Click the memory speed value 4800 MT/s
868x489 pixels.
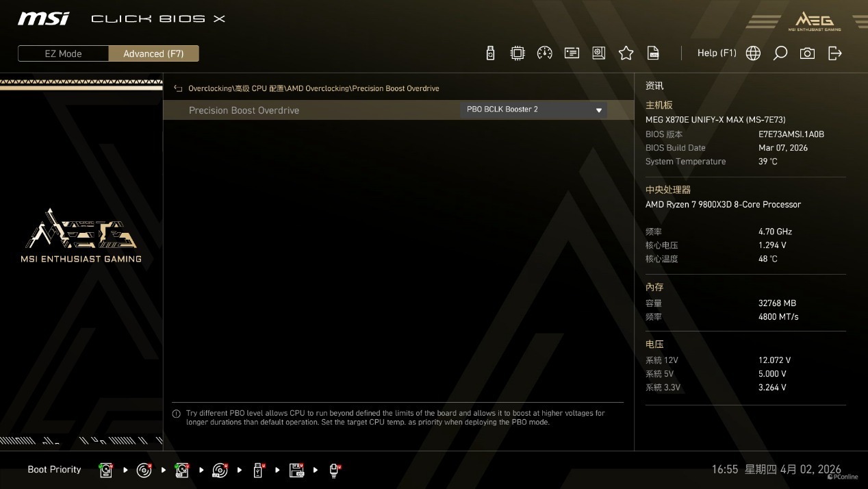(778, 317)
